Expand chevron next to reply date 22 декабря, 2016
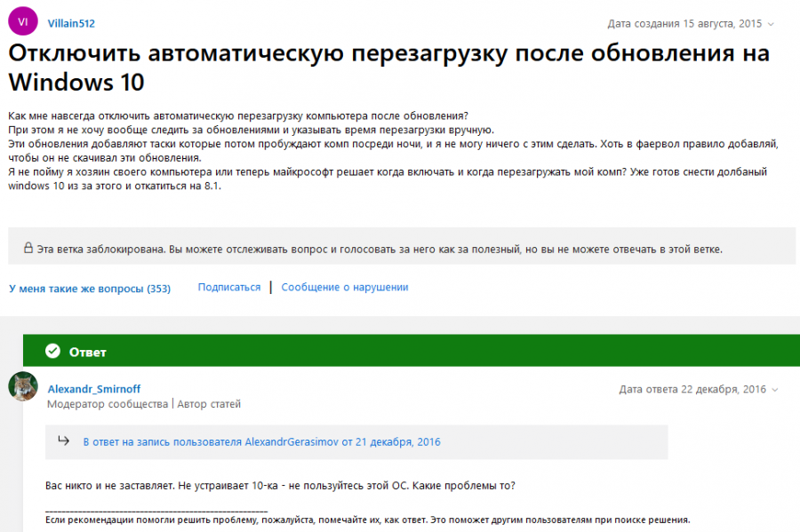800x532 pixels. pos(774,390)
